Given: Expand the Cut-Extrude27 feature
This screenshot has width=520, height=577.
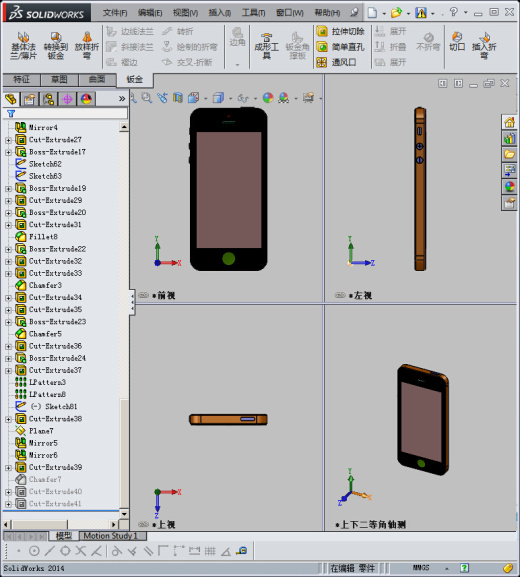Looking at the screenshot, I should tap(8, 140).
